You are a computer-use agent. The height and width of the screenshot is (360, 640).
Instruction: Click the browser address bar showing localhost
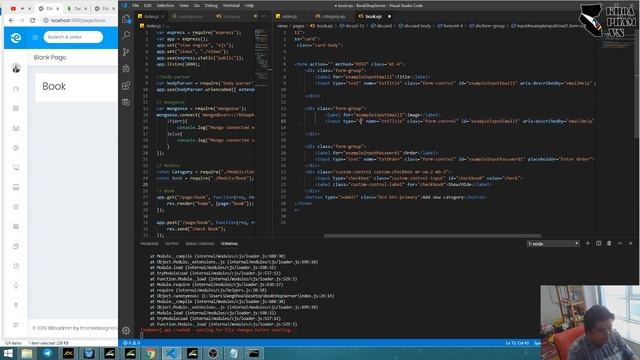[78, 20]
